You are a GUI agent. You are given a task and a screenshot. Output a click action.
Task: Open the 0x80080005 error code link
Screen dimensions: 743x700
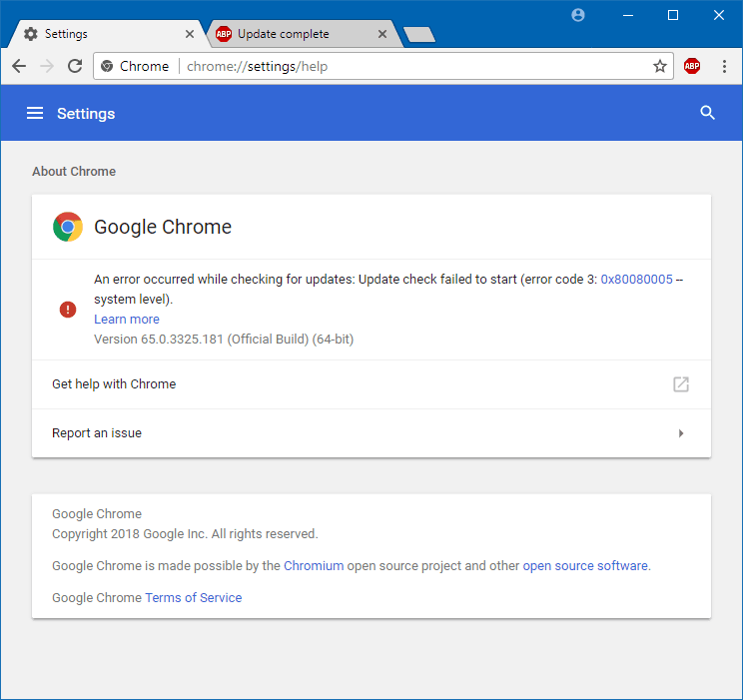coord(636,280)
